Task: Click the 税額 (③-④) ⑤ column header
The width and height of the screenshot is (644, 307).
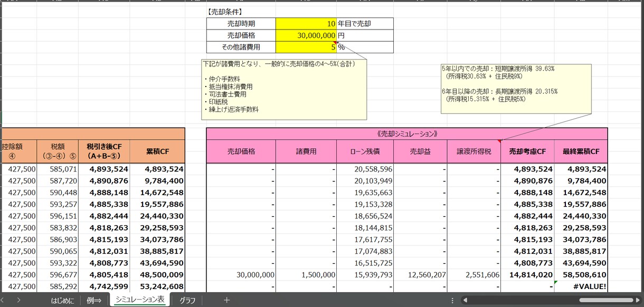Action: 58,151
